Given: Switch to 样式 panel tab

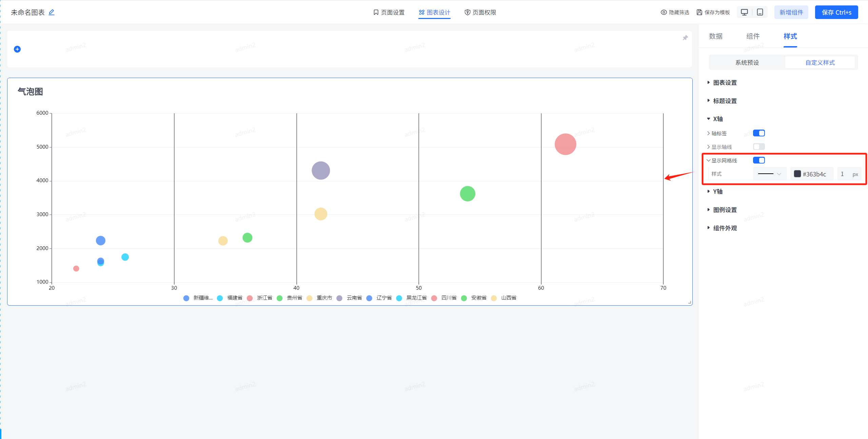Looking at the screenshot, I should coord(790,36).
